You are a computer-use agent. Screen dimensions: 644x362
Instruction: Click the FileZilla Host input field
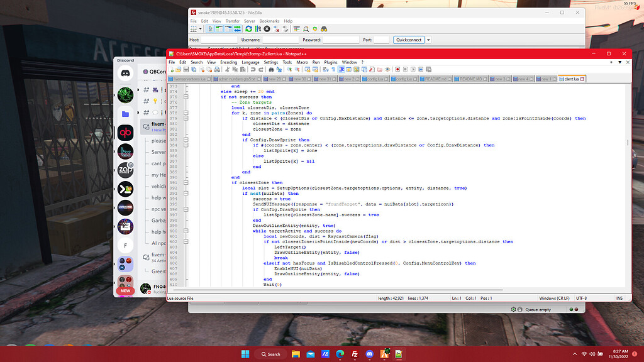[219, 40]
